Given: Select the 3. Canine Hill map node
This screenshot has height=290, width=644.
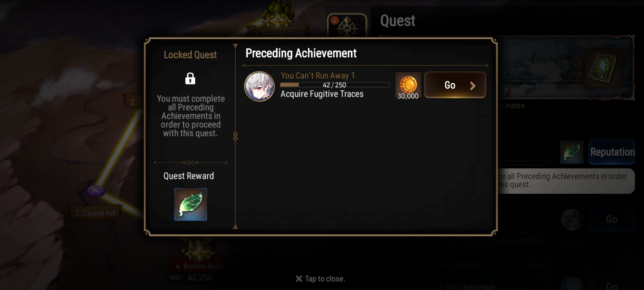Looking at the screenshot, I should 95,213.
